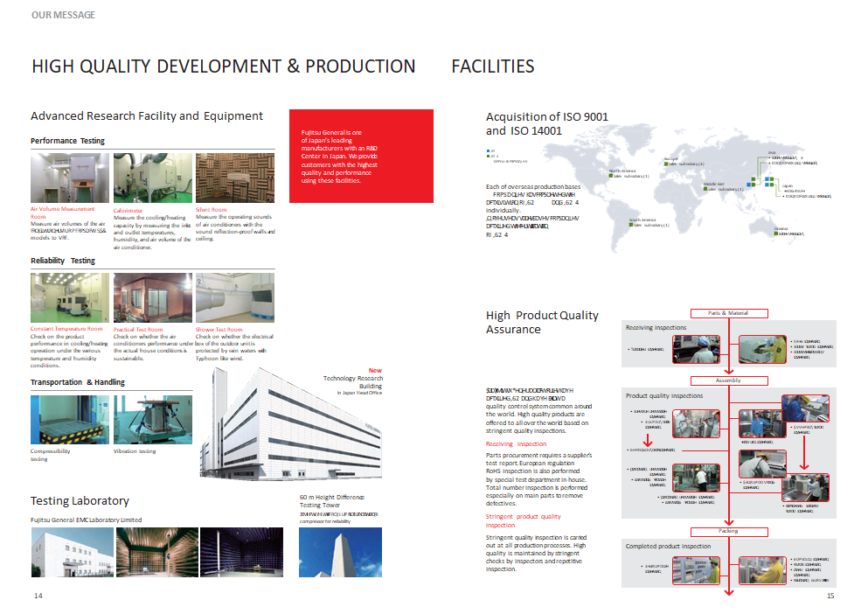Click the Oceania map label
The image size is (868, 614).
click(x=781, y=228)
